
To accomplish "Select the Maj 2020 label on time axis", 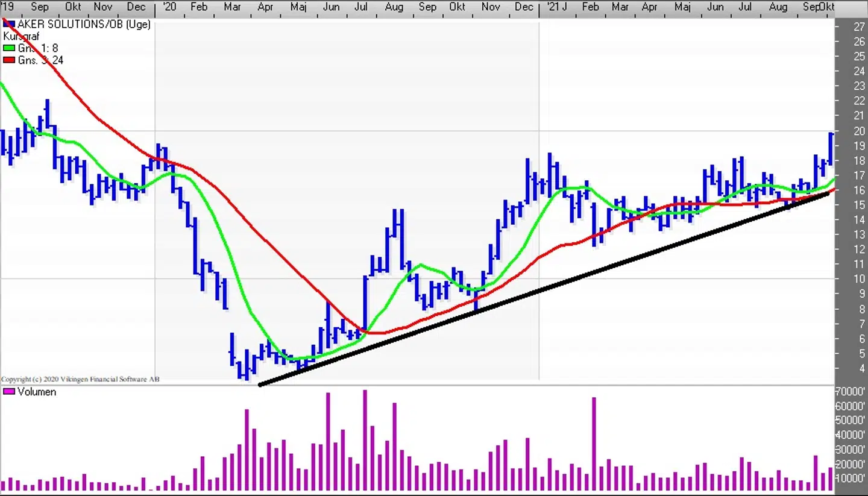I will coord(299,7).
